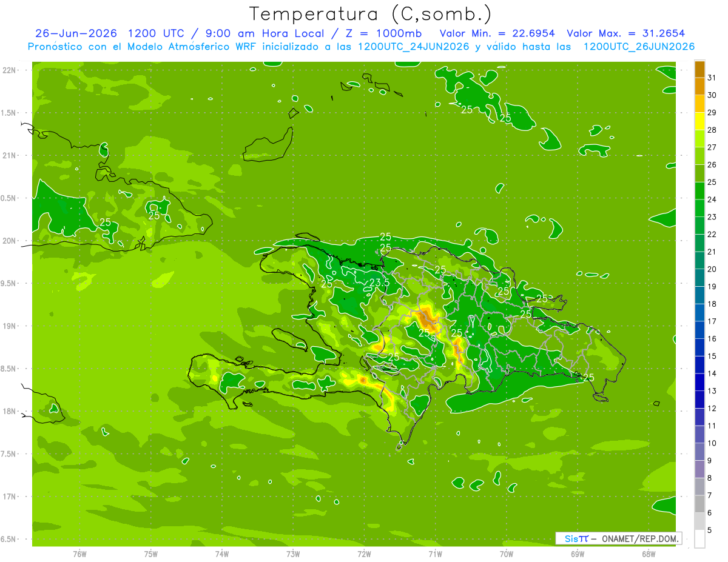Screen dimensions: 728x562
Task: Select the '5' label on the color legend
Action: click(709, 530)
